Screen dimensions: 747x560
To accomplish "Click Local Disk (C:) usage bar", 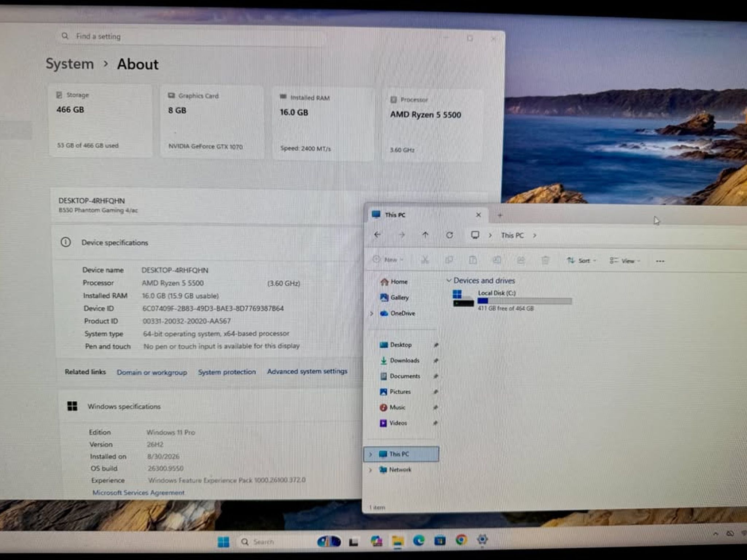I will coord(525,301).
